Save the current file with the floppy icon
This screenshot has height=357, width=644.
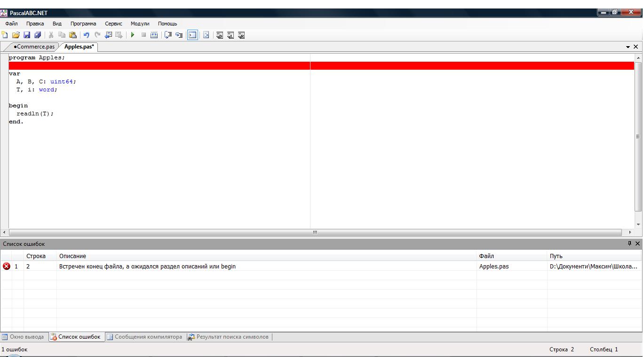(27, 35)
